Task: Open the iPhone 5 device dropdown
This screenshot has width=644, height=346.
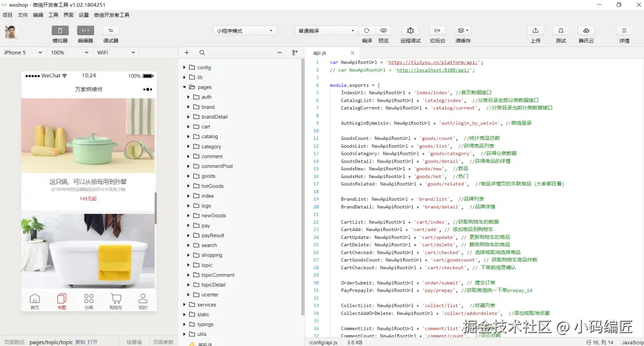Action: (x=23, y=52)
